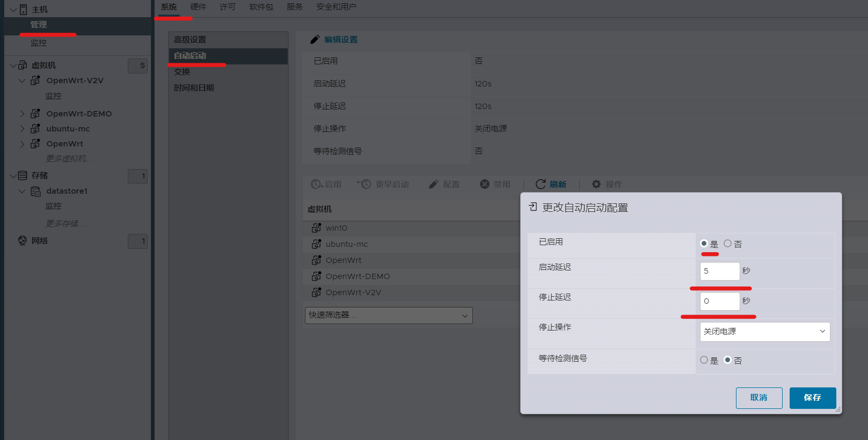868x440 pixels.
Task: Click the dialog corner handle beside 保存
Action: [x=838, y=410]
